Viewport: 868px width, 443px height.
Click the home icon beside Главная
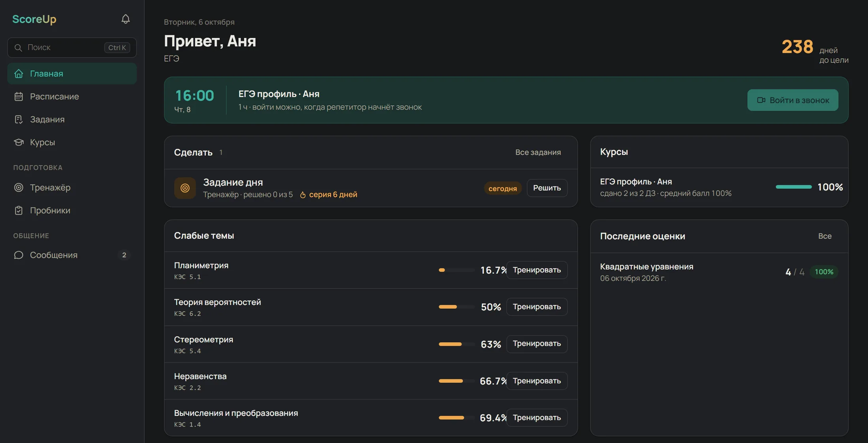tap(19, 74)
